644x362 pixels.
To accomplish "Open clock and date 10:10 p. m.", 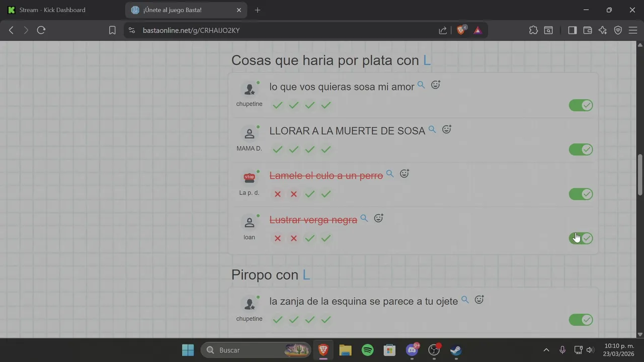I will (619, 350).
